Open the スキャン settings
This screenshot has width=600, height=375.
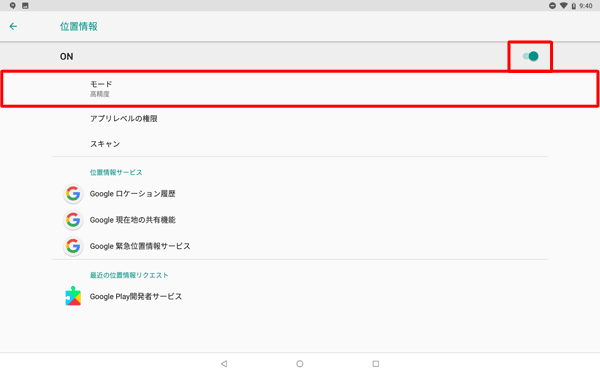click(300, 144)
